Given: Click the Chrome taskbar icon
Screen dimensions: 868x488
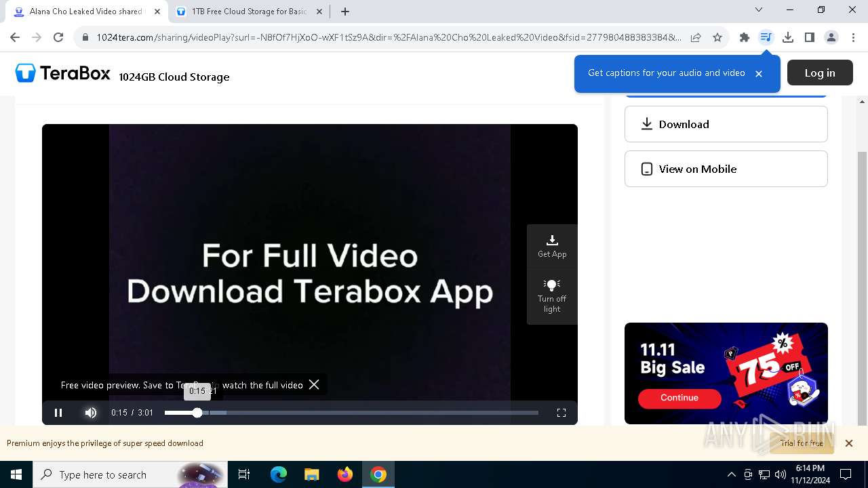Looking at the screenshot, I should (378, 474).
